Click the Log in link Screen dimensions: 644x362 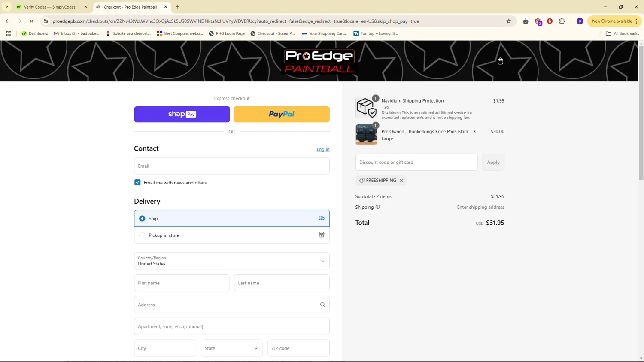tap(323, 149)
